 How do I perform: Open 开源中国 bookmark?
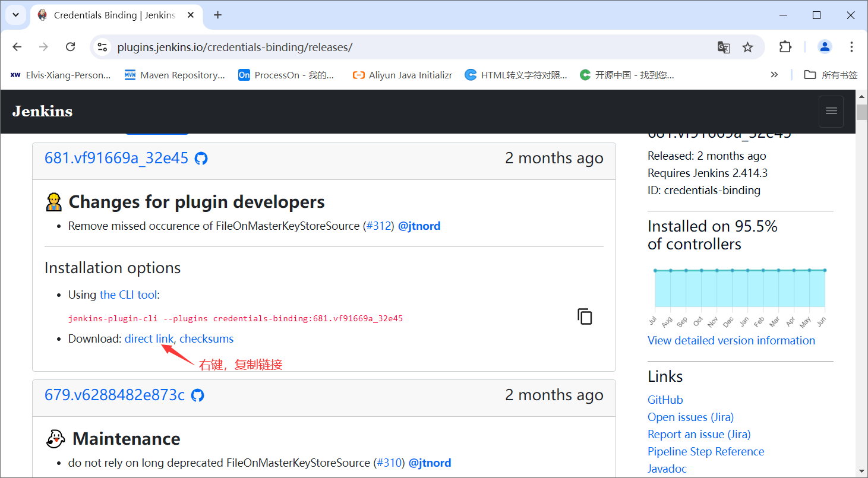[x=627, y=75]
